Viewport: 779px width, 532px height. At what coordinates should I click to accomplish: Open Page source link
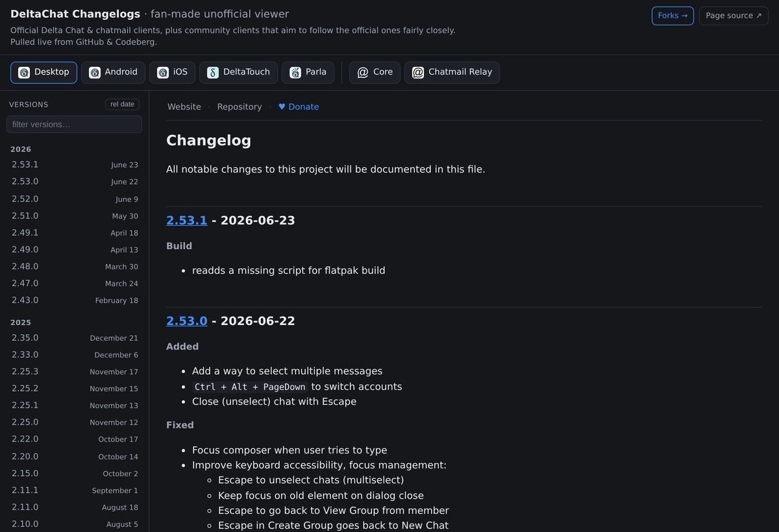tap(734, 16)
